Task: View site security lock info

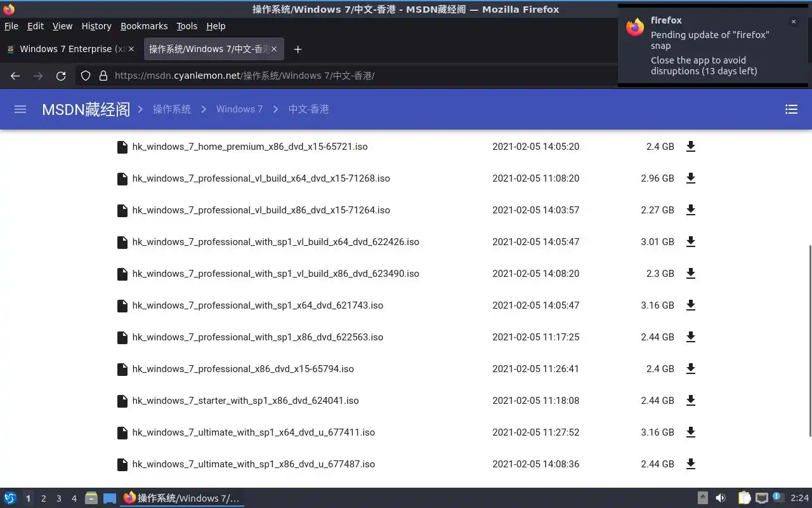Action: tap(103, 76)
